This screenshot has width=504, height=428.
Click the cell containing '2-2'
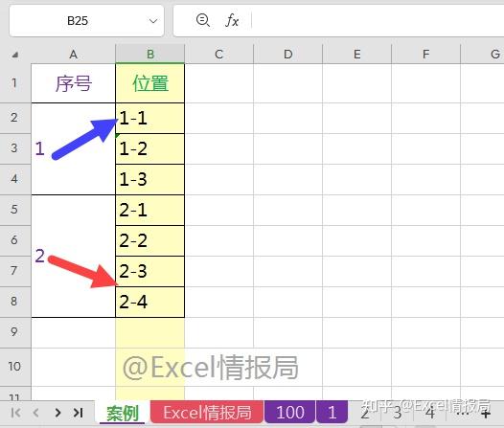(x=150, y=240)
